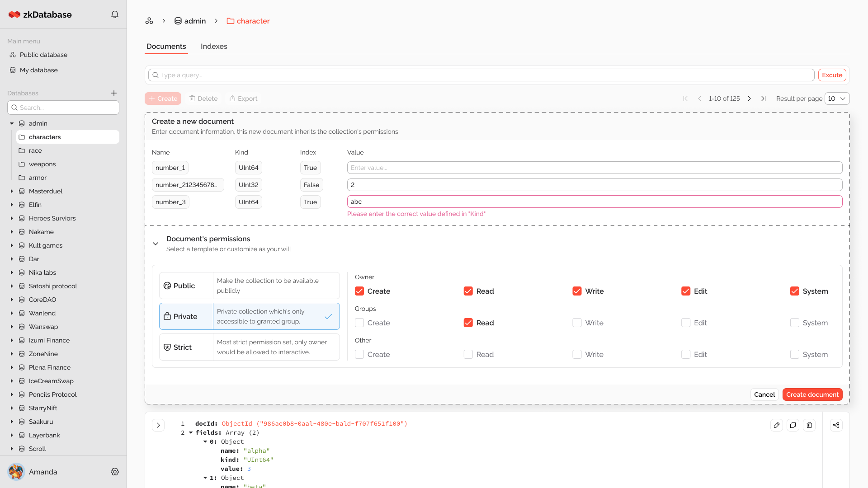Click the edit pencil icon on the document row
The height and width of the screenshot is (488, 868).
[x=777, y=426]
